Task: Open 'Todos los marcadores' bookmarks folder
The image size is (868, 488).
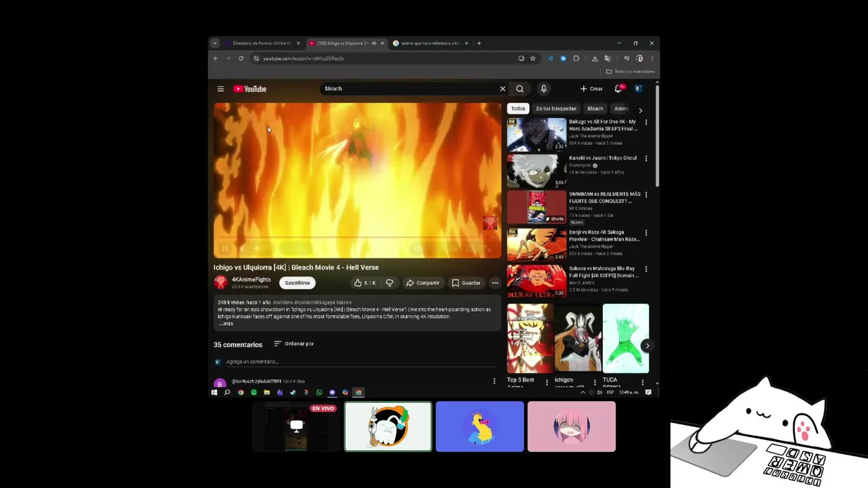Action: click(x=630, y=71)
